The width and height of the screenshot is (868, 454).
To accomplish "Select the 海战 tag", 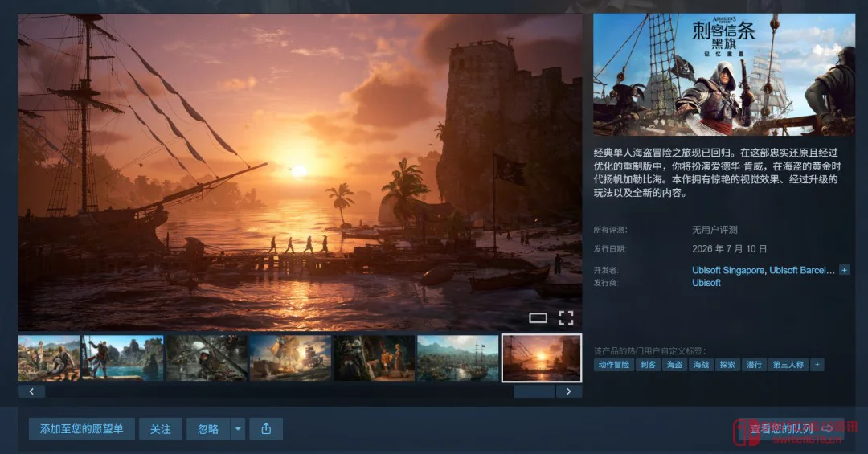I will (x=701, y=364).
